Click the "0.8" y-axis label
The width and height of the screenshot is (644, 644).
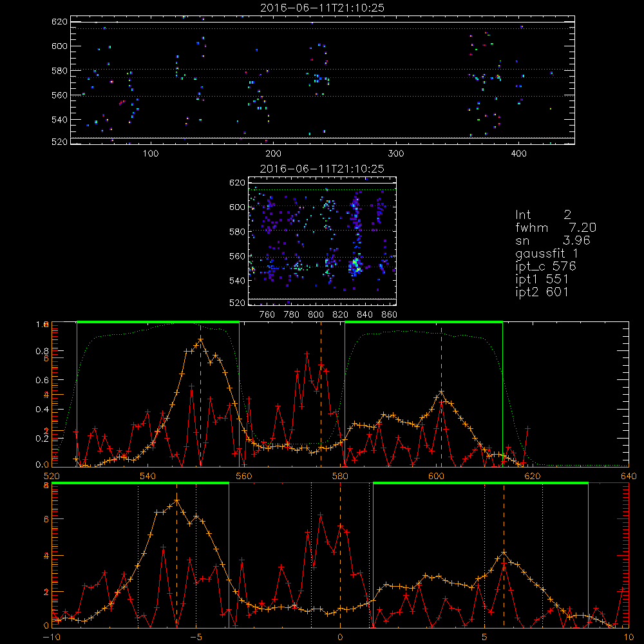[43, 351]
